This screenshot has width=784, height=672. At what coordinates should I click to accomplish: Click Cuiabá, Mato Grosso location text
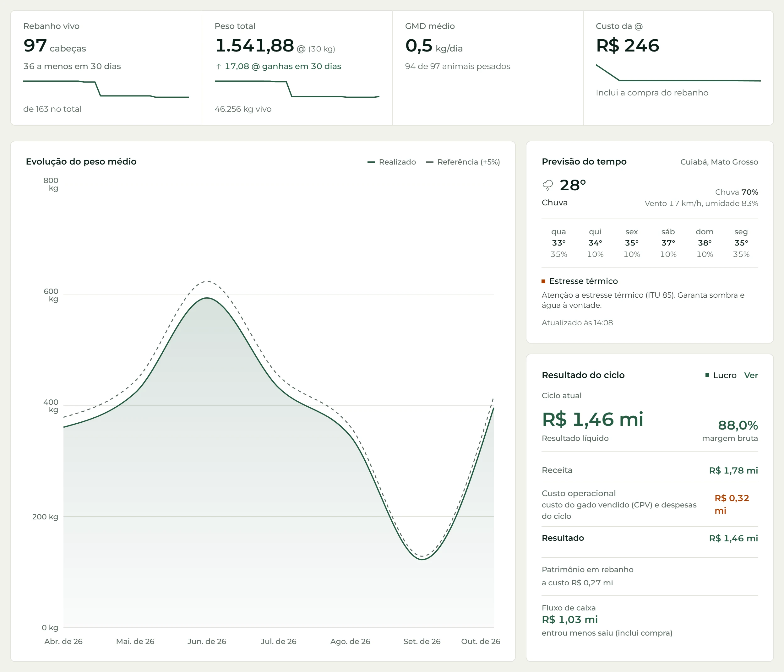pyautogui.click(x=719, y=162)
